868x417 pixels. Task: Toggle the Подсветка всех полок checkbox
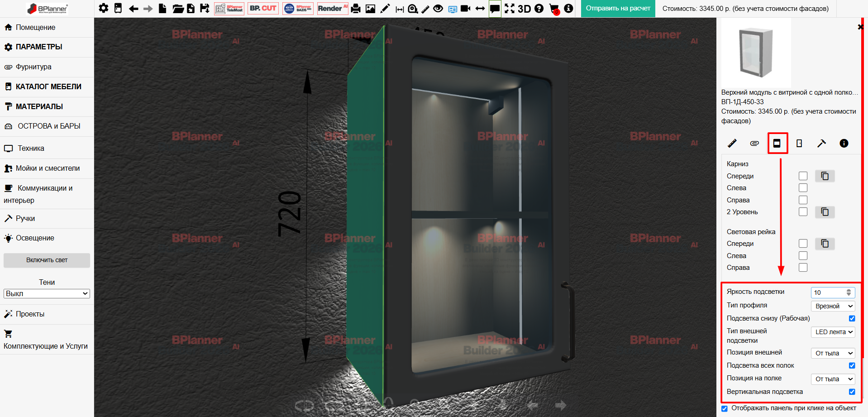[852, 365]
